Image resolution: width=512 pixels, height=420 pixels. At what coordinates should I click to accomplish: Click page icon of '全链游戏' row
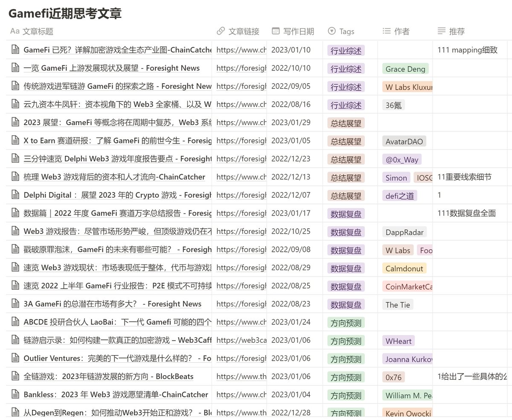[x=15, y=376]
